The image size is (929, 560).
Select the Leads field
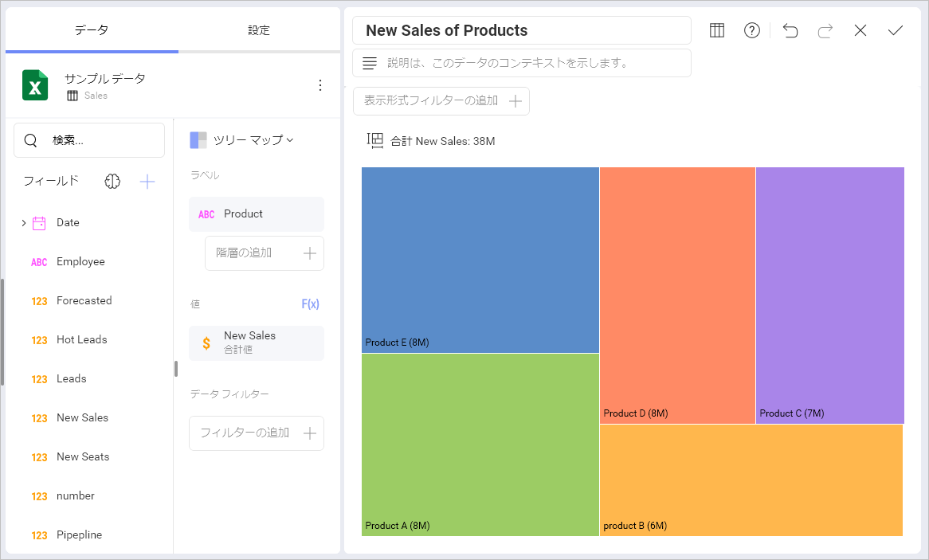(x=71, y=379)
